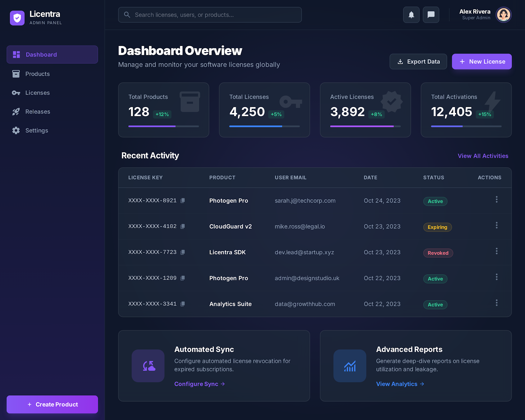Screen dimensions: 525x420
Task: Switch to the Products section
Action: click(37, 74)
